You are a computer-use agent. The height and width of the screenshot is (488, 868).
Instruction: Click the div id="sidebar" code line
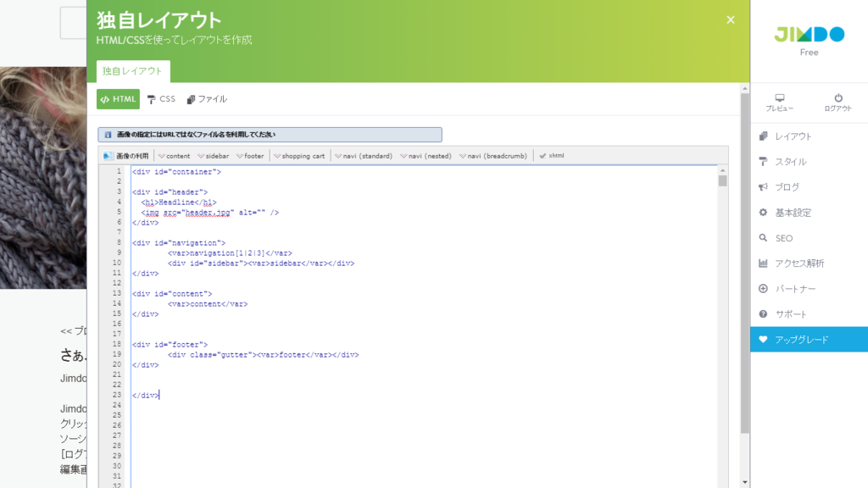(x=261, y=263)
